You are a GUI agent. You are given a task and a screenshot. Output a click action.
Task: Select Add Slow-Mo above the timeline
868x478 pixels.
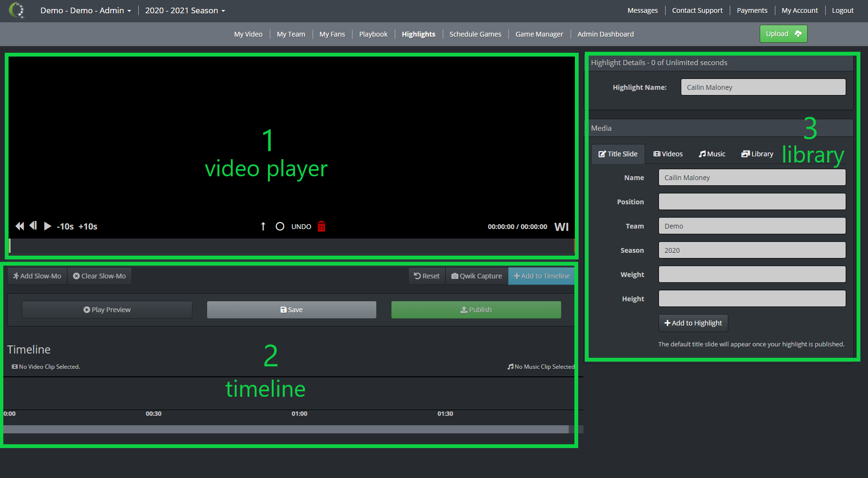tap(37, 276)
